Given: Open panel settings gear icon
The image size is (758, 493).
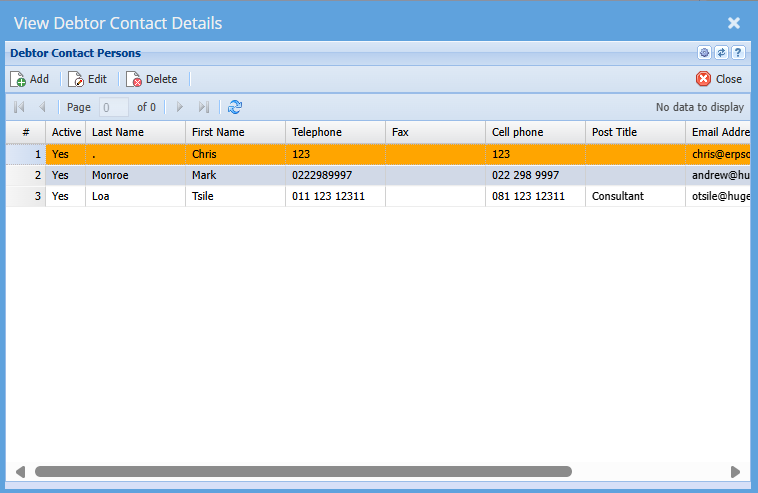Looking at the screenshot, I should 704,53.
